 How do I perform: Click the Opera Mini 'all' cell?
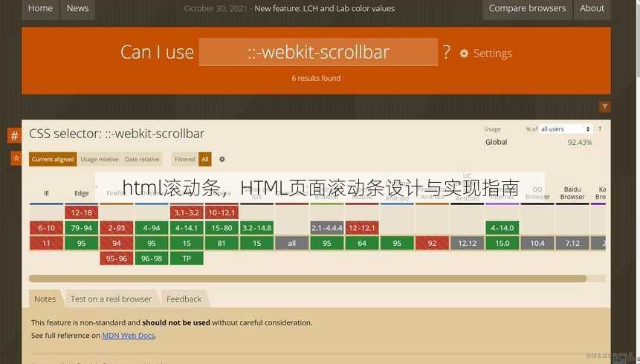click(x=292, y=243)
